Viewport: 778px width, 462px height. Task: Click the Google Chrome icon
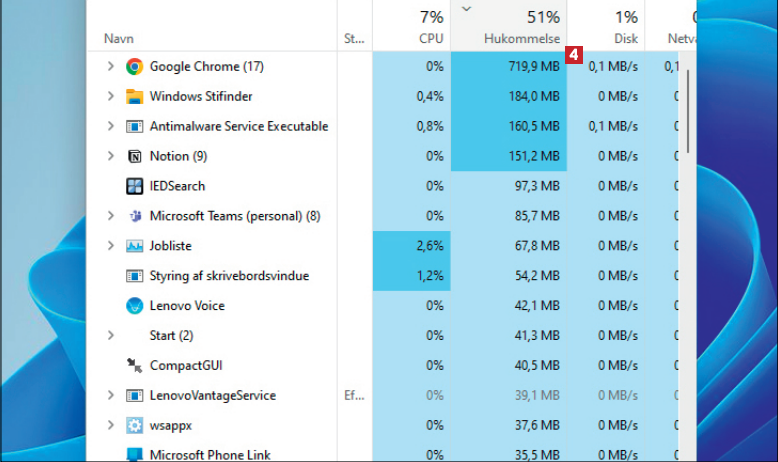coord(135,67)
